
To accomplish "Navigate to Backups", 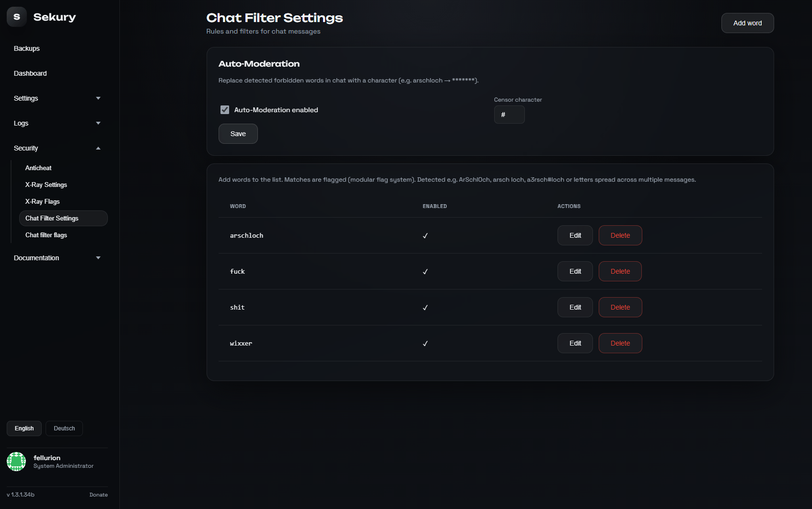I will click(27, 48).
